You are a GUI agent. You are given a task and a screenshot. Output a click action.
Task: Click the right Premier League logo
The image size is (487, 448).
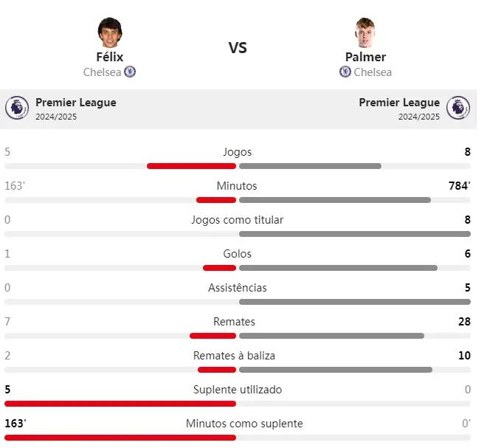(458, 108)
